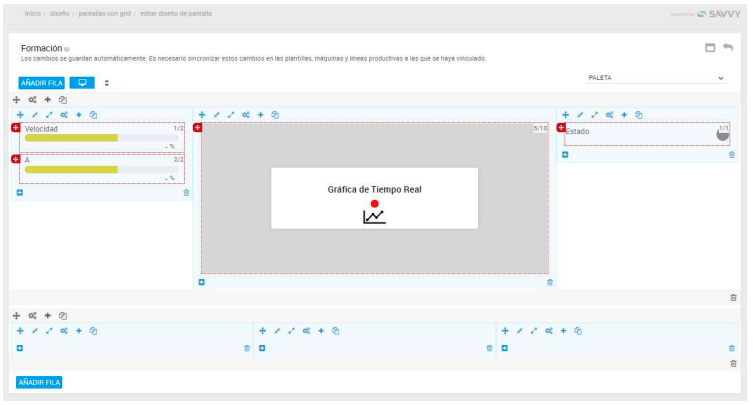The width and height of the screenshot is (753, 405).
Task: Add widget to last empty column of second row
Action: (x=505, y=348)
